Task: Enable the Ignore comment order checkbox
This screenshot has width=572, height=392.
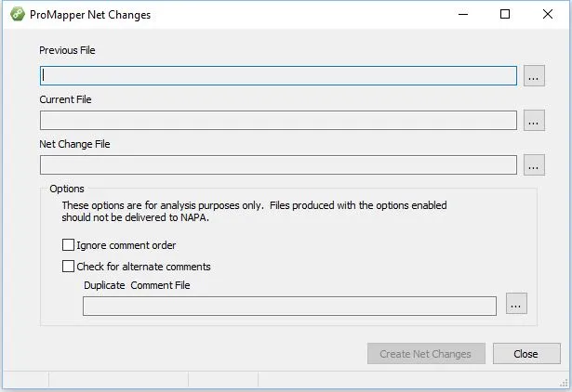Action: tap(68, 245)
